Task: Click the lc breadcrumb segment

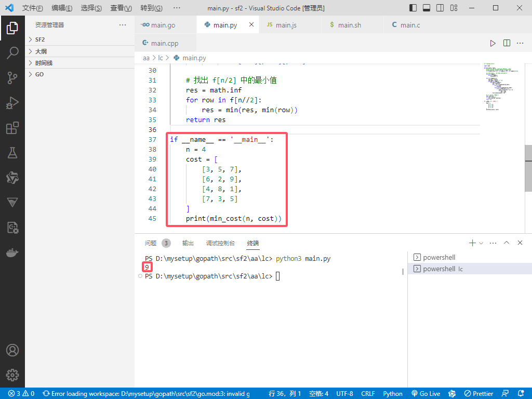Action: tap(160, 58)
